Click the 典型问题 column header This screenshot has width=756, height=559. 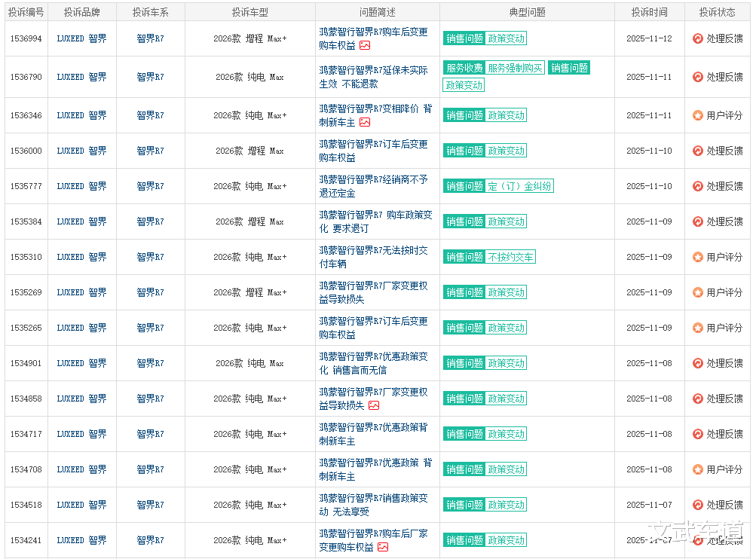tap(527, 13)
